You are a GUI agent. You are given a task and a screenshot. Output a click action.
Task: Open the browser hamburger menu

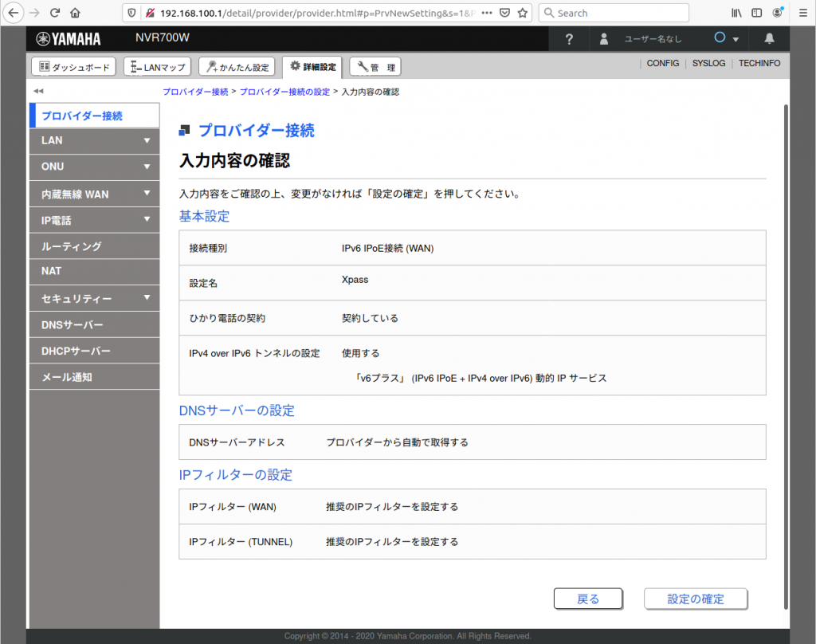click(x=803, y=13)
